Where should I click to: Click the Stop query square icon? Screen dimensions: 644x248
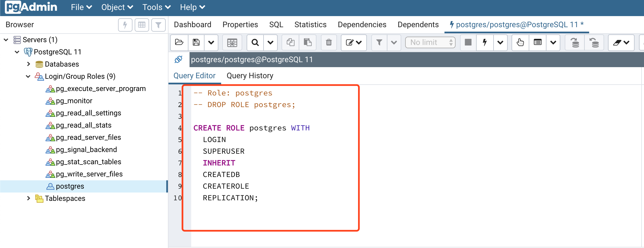tap(468, 42)
